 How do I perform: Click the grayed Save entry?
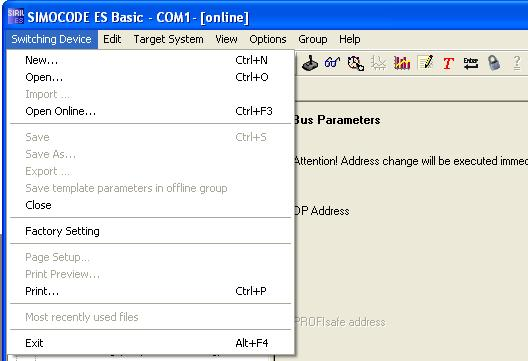(x=151, y=137)
